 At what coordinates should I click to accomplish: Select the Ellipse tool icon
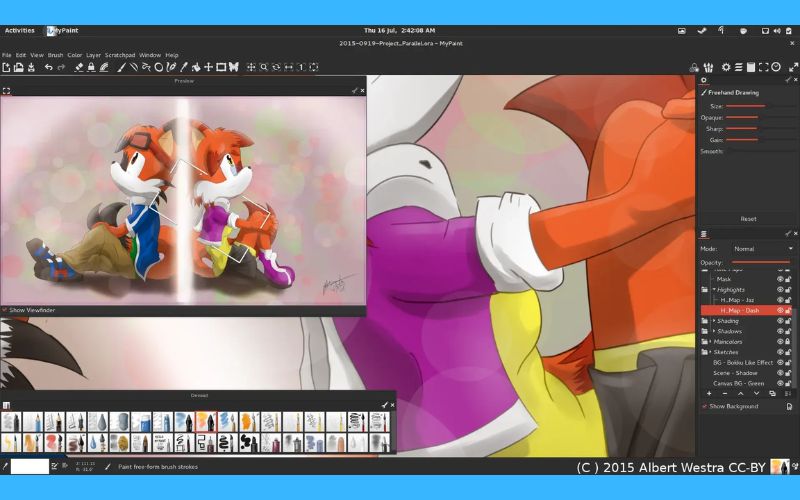click(x=159, y=67)
